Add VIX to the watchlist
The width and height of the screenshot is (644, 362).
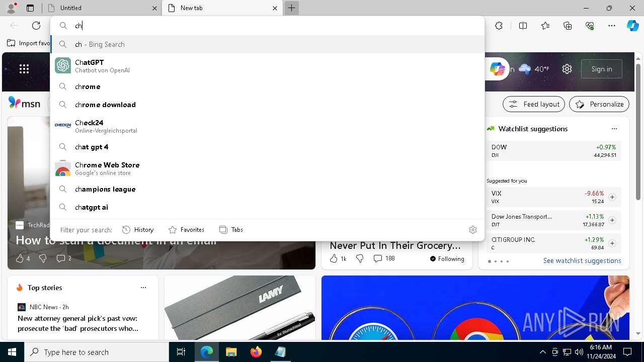point(612,197)
